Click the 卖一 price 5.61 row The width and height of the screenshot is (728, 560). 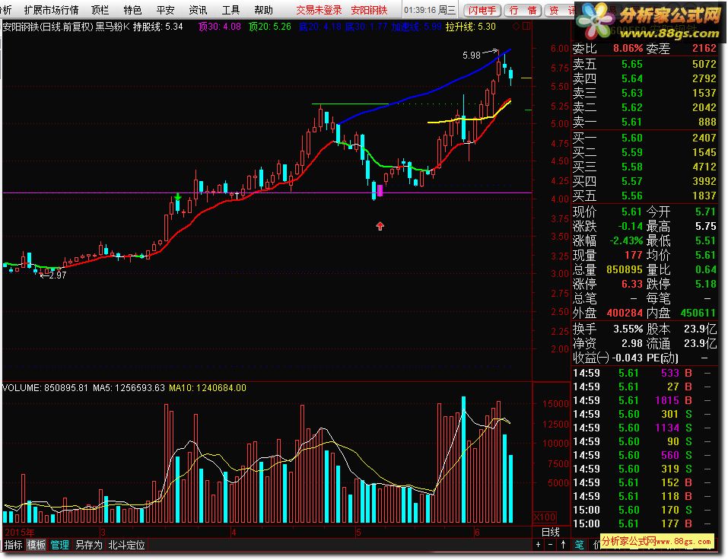(644, 122)
